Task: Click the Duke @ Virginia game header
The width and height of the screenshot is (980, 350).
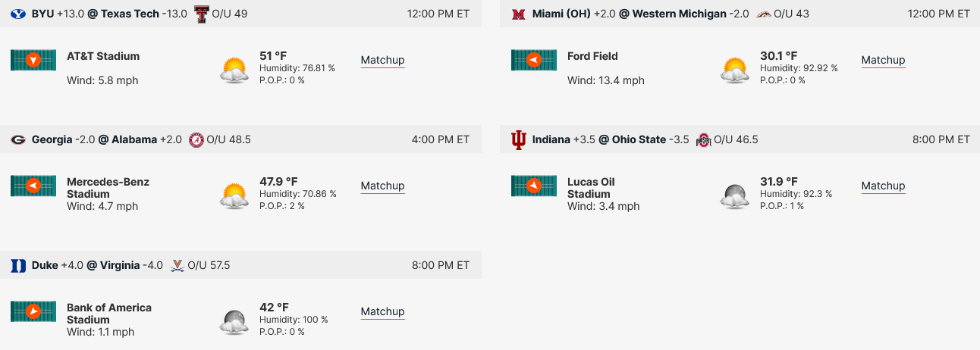Action: (240, 265)
